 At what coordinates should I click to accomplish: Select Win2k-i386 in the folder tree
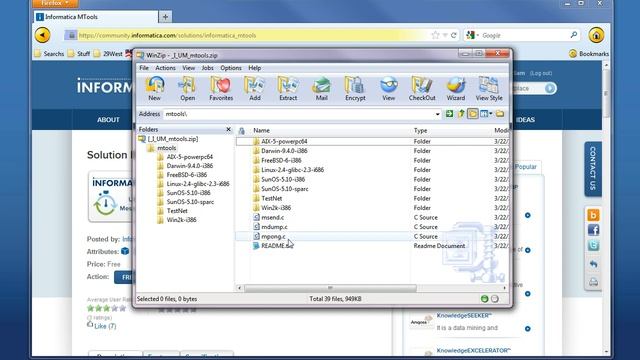(x=181, y=220)
